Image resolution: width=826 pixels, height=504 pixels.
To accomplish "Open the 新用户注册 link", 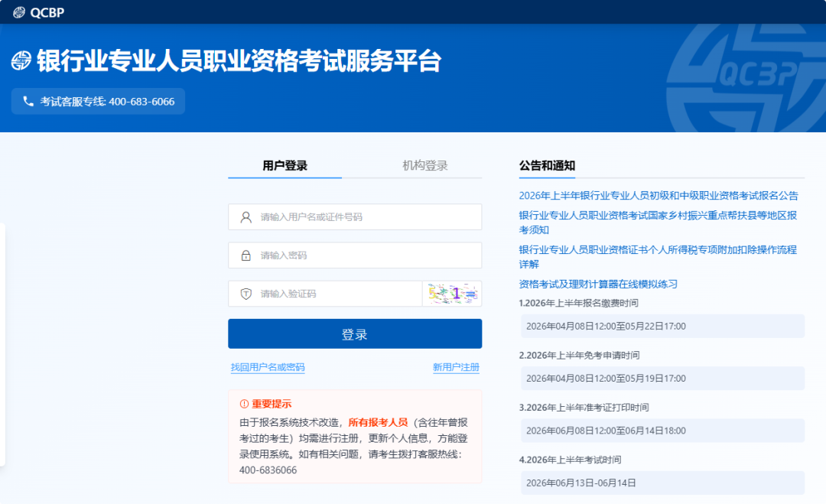I will [456, 367].
